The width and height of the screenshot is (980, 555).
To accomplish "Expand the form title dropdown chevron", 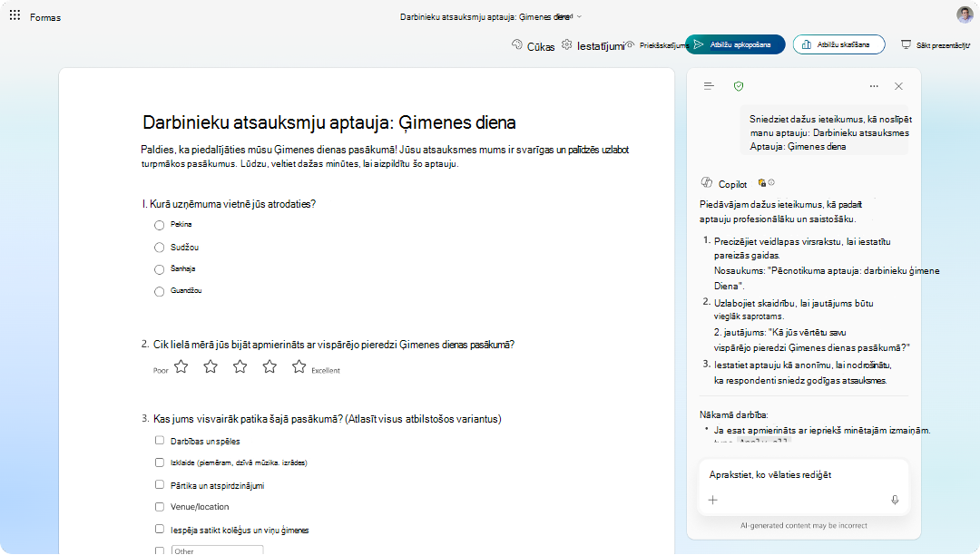I will pyautogui.click(x=579, y=17).
